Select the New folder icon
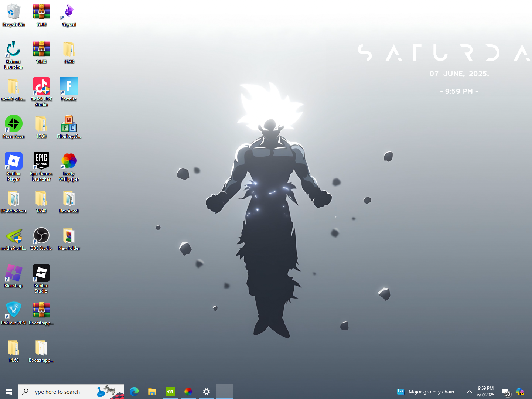This screenshot has height=399, width=532. click(x=69, y=239)
